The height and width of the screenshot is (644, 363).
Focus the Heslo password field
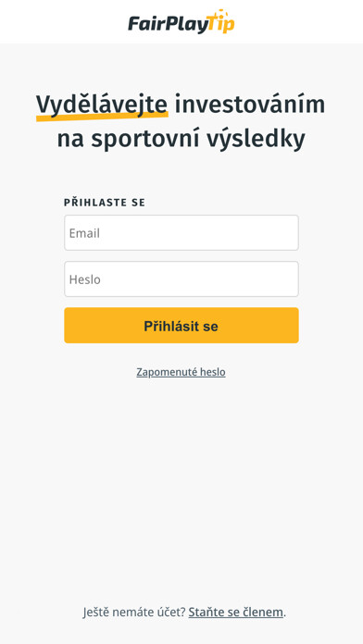click(x=181, y=279)
